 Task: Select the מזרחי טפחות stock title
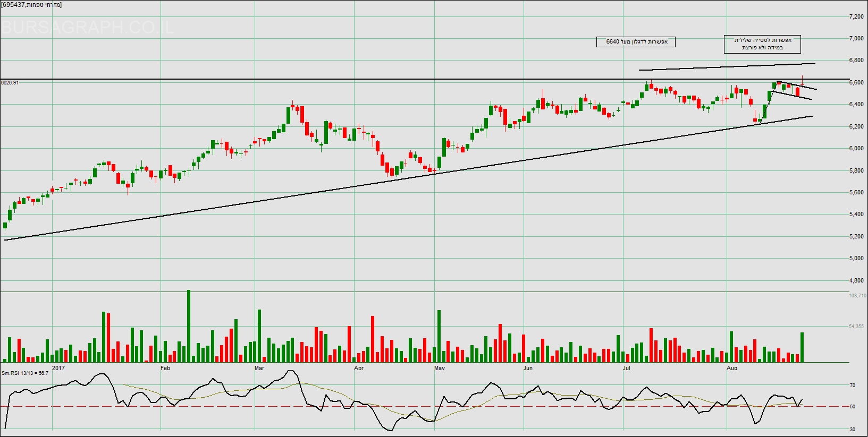[x=32, y=5]
